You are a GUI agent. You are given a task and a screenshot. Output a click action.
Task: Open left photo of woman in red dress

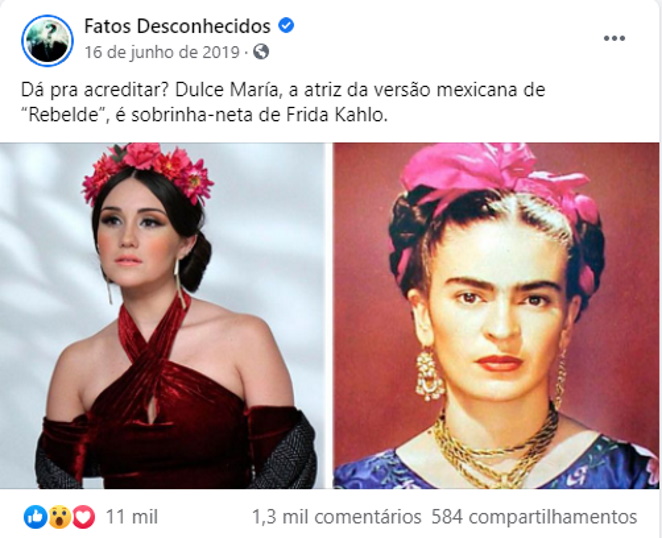(x=163, y=315)
